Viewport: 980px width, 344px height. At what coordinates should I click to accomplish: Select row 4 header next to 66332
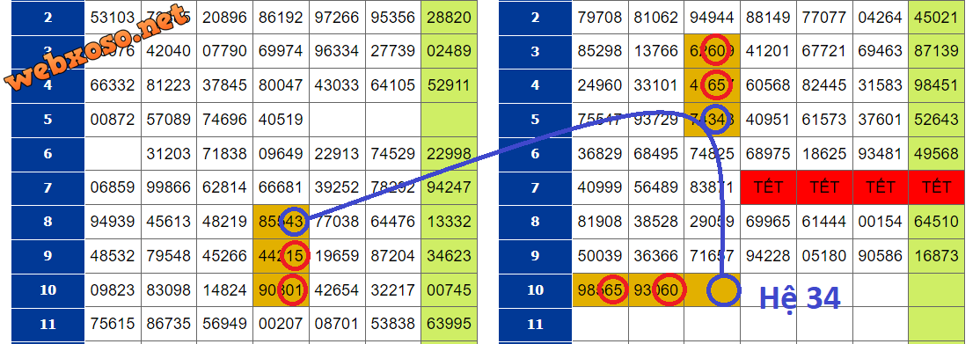[48, 85]
